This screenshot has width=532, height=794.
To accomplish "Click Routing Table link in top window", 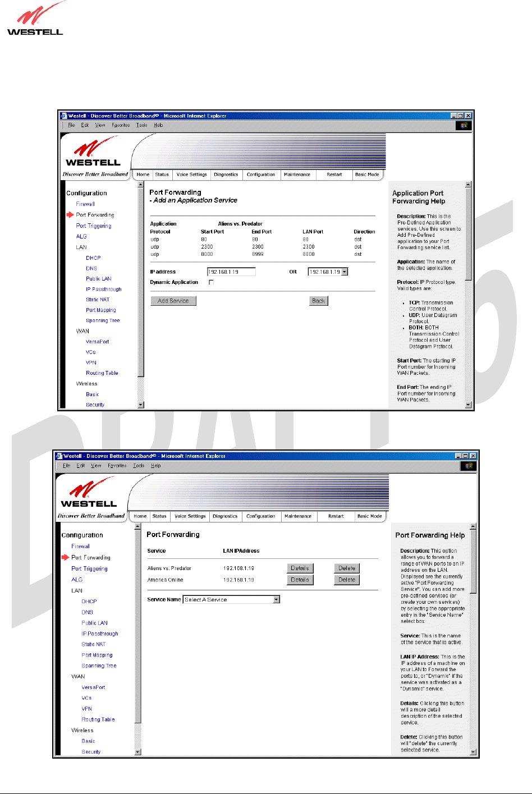I will pos(102,373).
